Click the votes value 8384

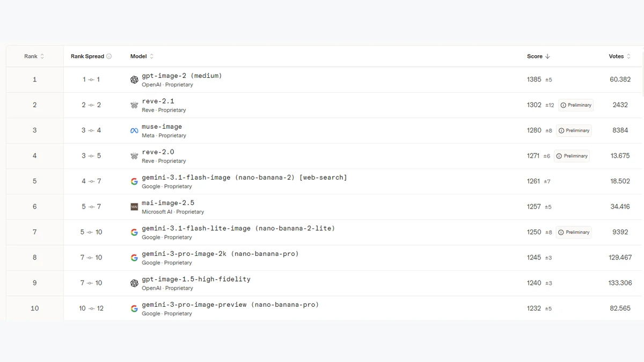pyautogui.click(x=620, y=130)
